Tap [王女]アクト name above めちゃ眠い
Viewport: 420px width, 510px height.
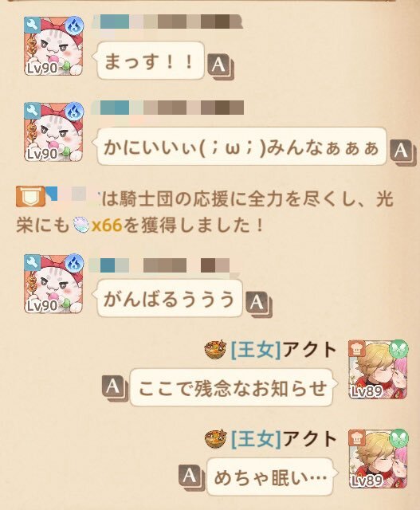pyautogui.click(x=284, y=439)
